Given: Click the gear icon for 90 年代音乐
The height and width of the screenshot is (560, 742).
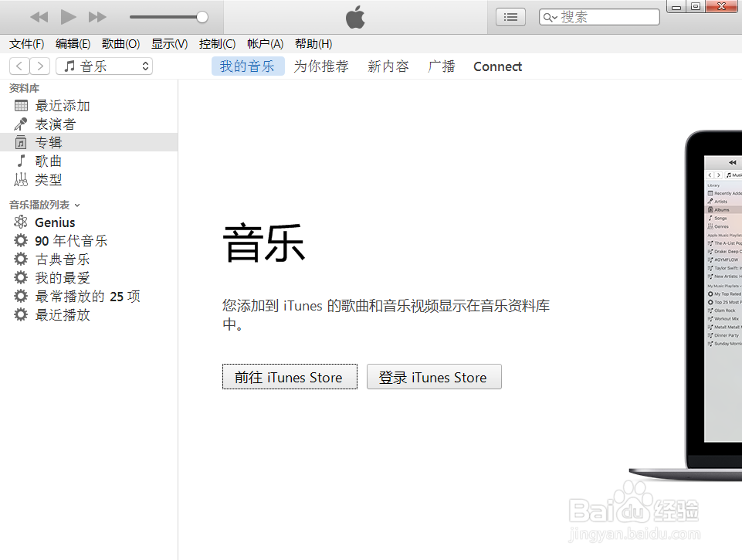Looking at the screenshot, I should pos(21,240).
